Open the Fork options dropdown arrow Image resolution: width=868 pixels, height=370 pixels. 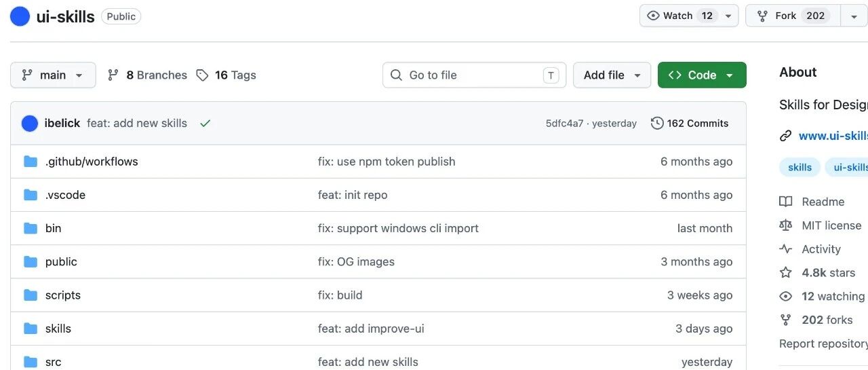pyautogui.click(x=854, y=16)
